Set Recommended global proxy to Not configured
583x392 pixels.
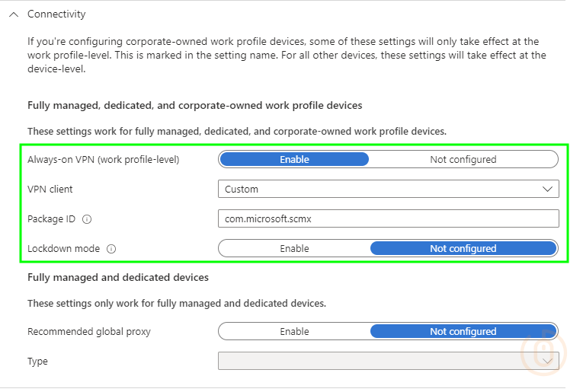pyautogui.click(x=463, y=331)
